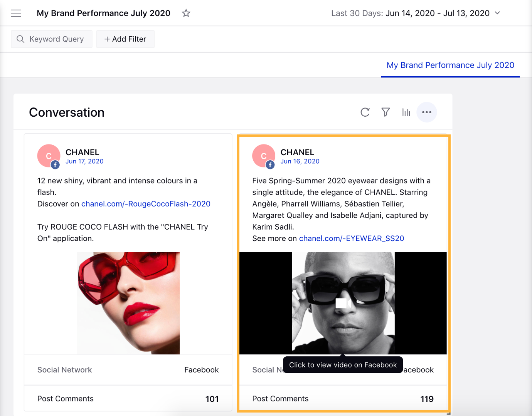Open the Jun 17, 2020 post date
The height and width of the screenshot is (416, 532).
[x=84, y=161]
